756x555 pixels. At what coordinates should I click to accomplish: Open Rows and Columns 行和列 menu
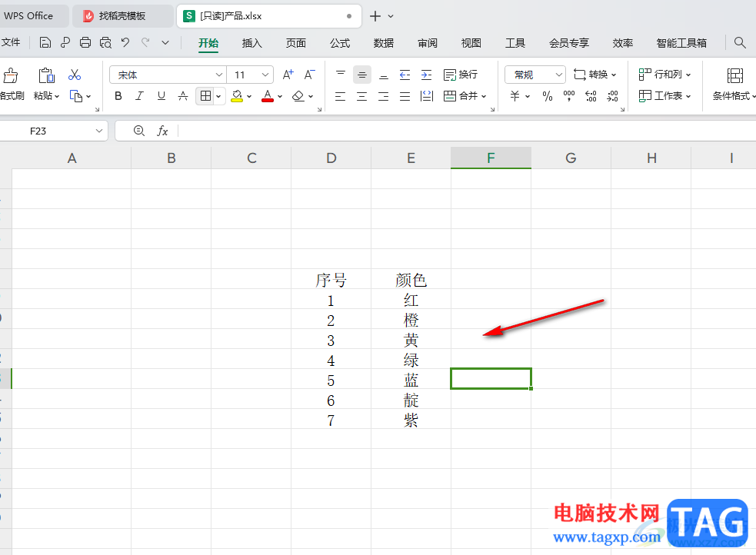[665, 75]
